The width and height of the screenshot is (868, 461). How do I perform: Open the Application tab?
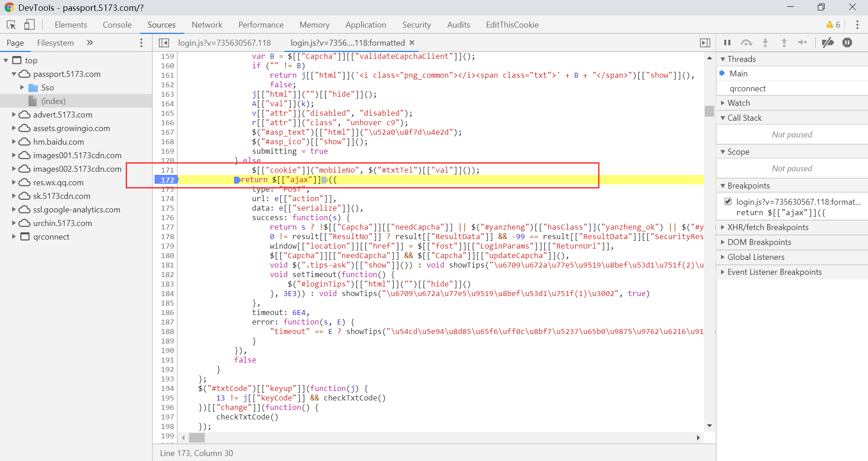tap(366, 25)
